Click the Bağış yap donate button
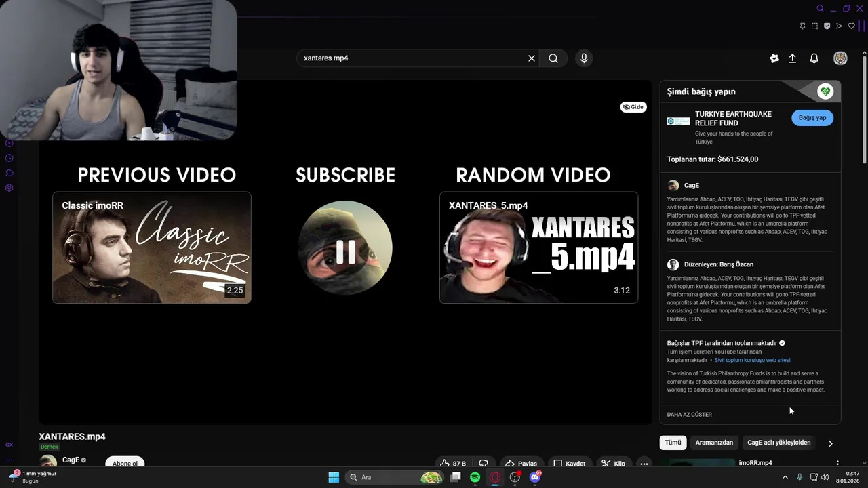The width and height of the screenshot is (868, 488). [812, 118]
